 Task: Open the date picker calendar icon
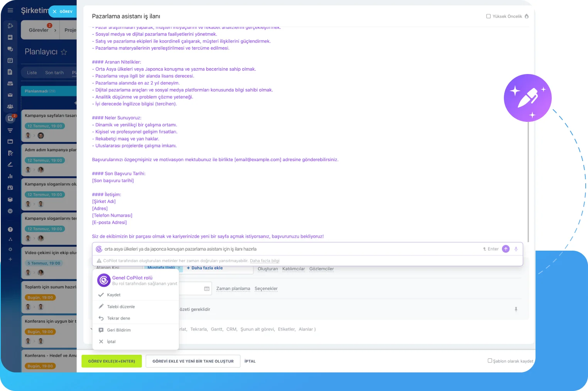(x=207, y=288)
